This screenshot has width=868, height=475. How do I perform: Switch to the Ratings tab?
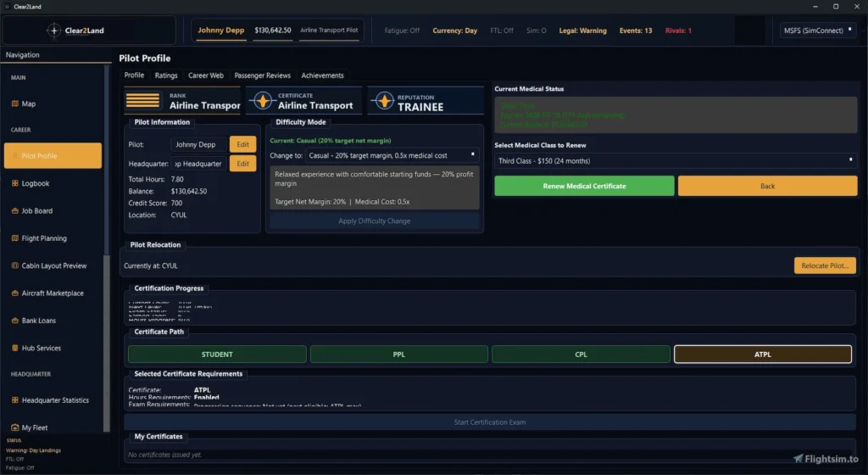point(166,75)
